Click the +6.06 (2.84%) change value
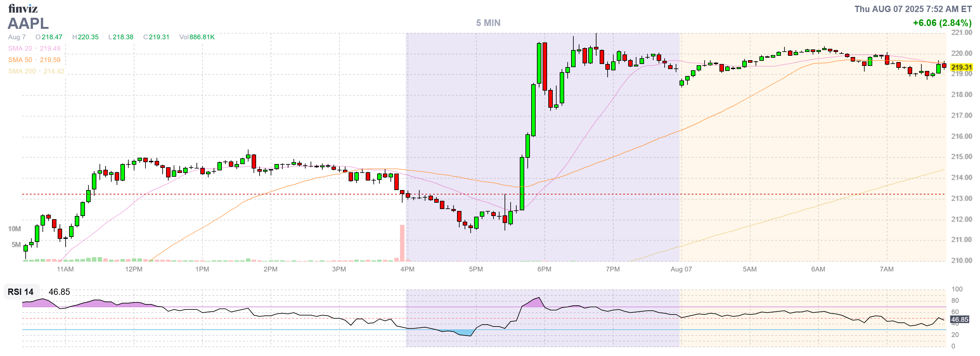 [x=942, y=23]
